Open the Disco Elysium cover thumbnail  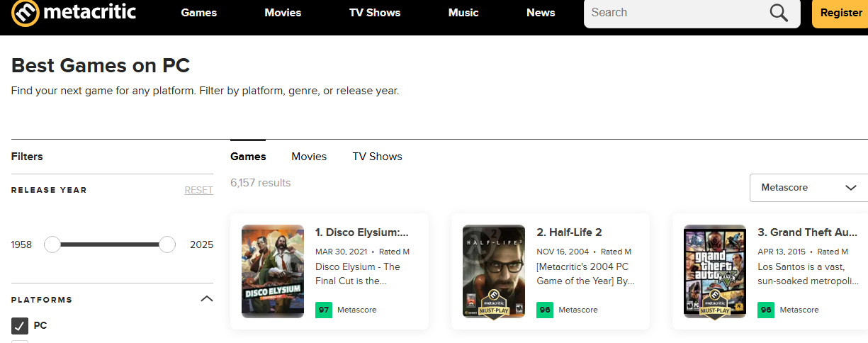point(273,271)
